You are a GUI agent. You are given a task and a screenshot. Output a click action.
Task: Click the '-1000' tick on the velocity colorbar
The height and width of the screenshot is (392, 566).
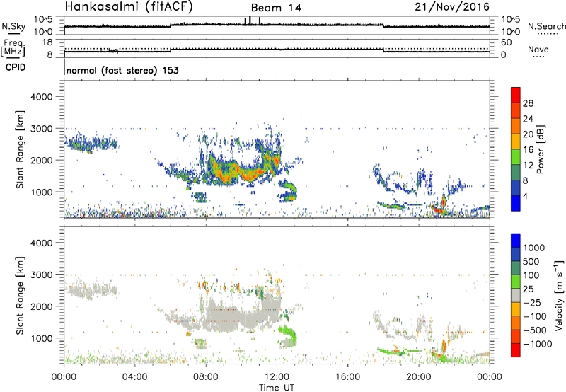pos(537,344)
